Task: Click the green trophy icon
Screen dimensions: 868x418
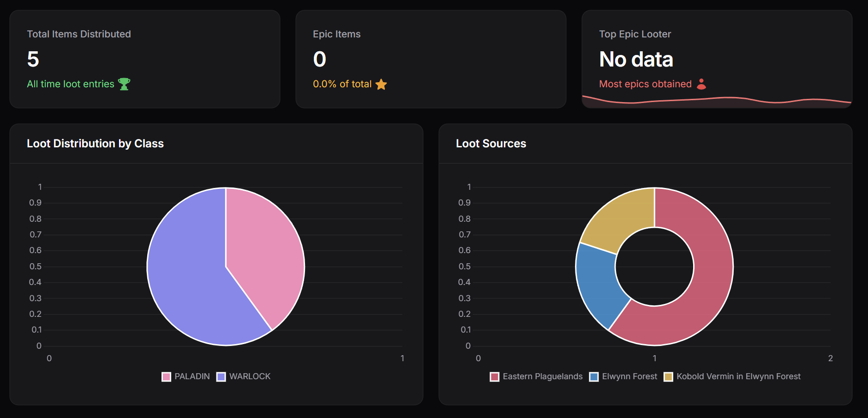Action: (124, 84)
